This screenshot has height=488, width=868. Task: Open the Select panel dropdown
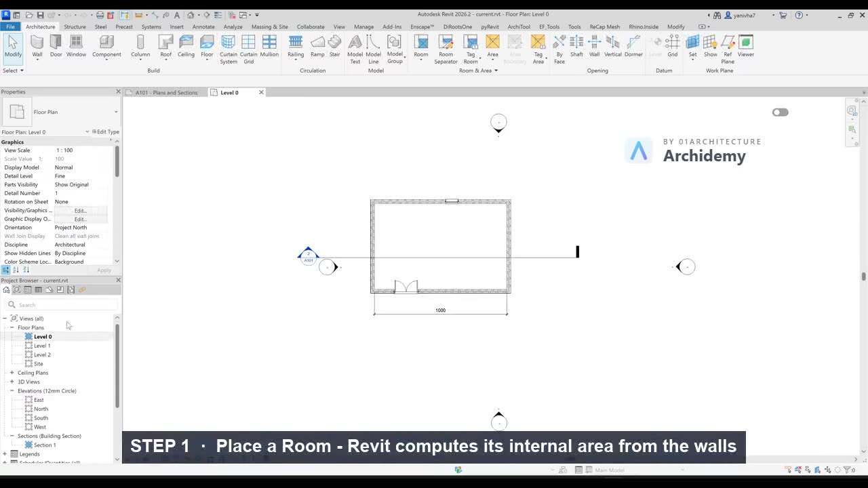click(13, 70)
